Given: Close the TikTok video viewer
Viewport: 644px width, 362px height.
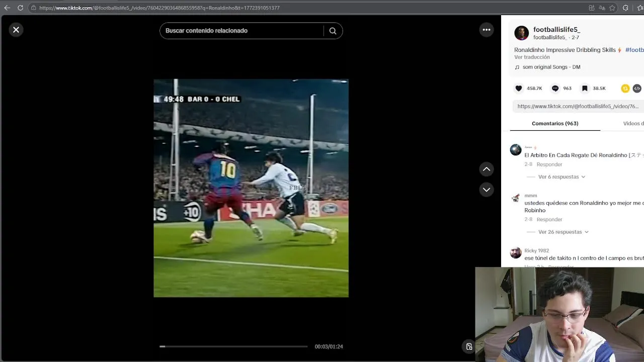Looking at the screenshot, I should tap(16, 30).
